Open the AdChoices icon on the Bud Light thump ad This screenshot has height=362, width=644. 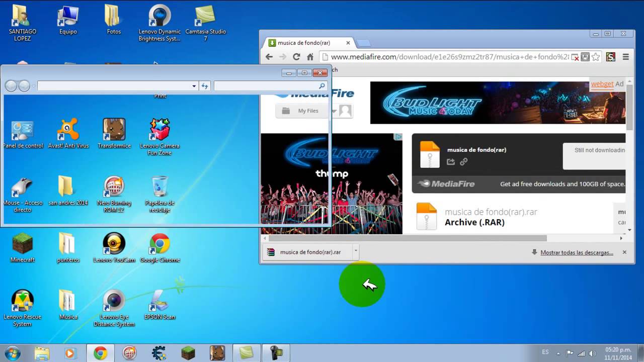[398, 137]
